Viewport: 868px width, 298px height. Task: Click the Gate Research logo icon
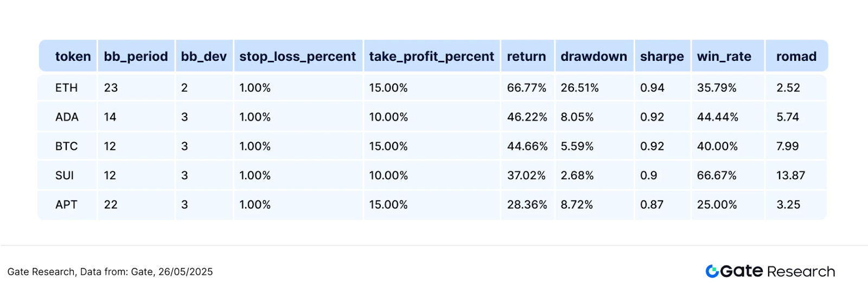point(712,271)
